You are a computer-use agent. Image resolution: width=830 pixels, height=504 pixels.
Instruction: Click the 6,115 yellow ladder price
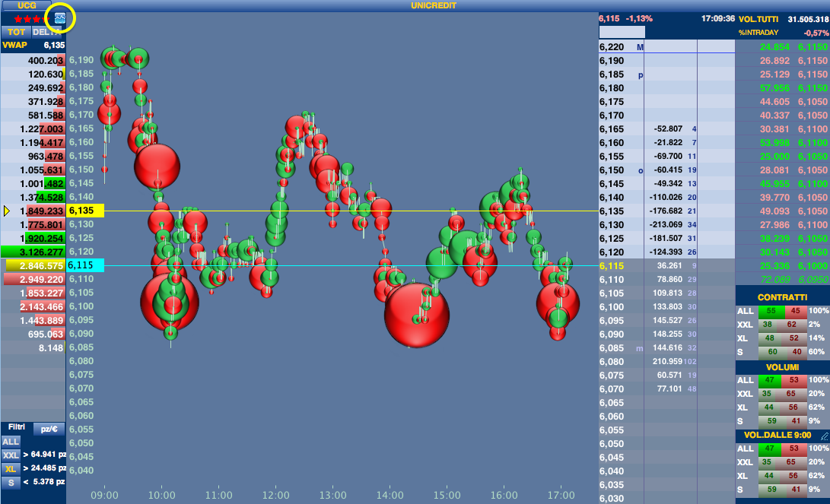pos(612,266)
